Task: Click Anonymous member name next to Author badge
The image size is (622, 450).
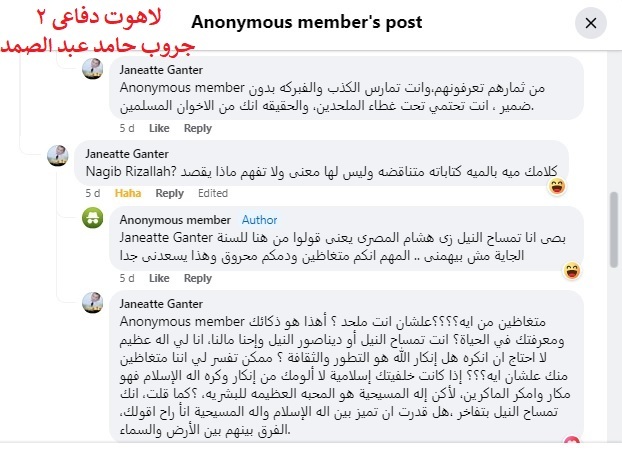Action: click(x=175, y=220)
